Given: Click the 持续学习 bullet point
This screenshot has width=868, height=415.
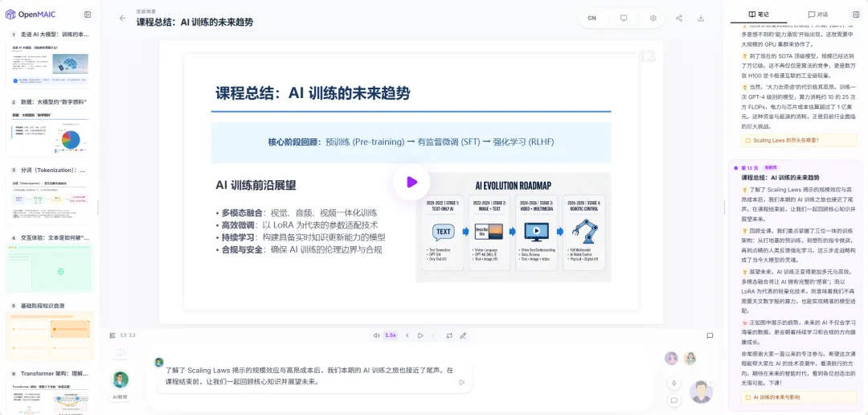Looking at the screenshot, I should coord(301,237).
